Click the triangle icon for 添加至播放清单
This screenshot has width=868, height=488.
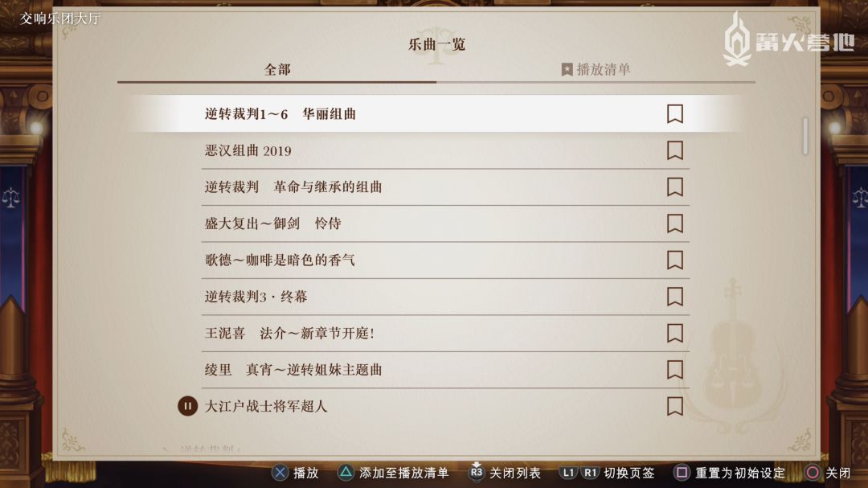[345, 473]
